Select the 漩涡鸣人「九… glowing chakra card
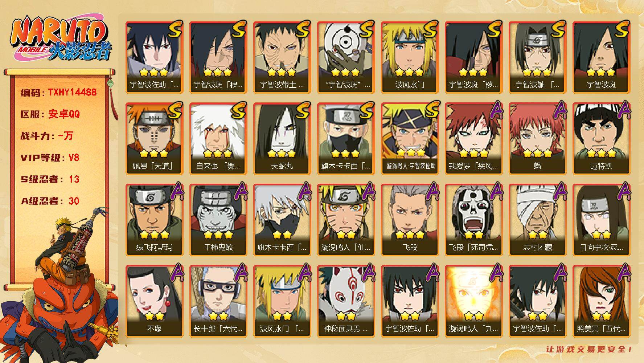 (473, 301)
